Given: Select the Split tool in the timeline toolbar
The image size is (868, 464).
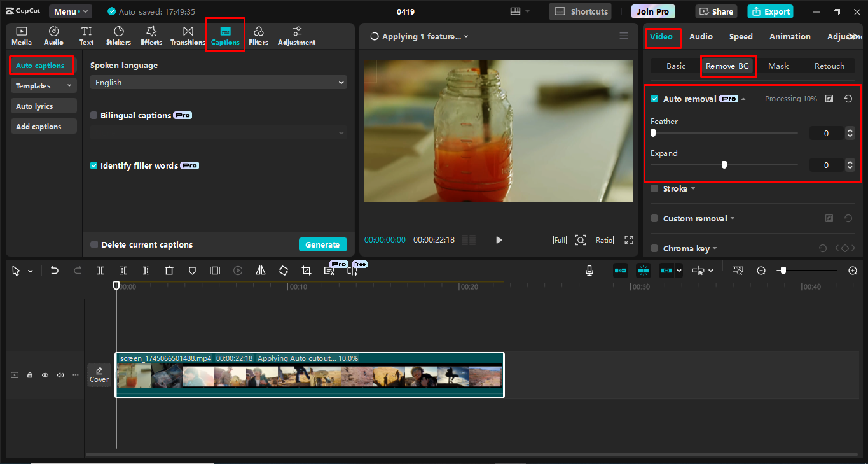Looking at the screenshot, I should pyautogui.click(x=100, y=271).
